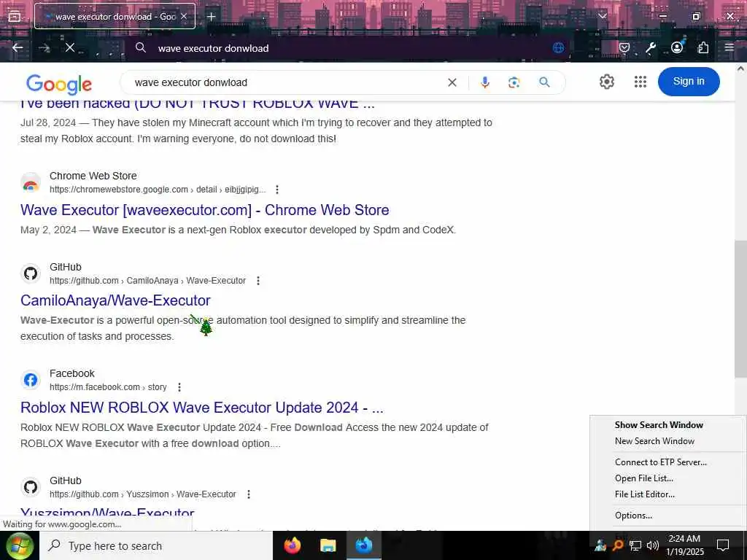Image resolution: width=747 pixels, height=560 pixels.
Task: Click the Chrome Web Store favicon
Action: tap(31, 184)
